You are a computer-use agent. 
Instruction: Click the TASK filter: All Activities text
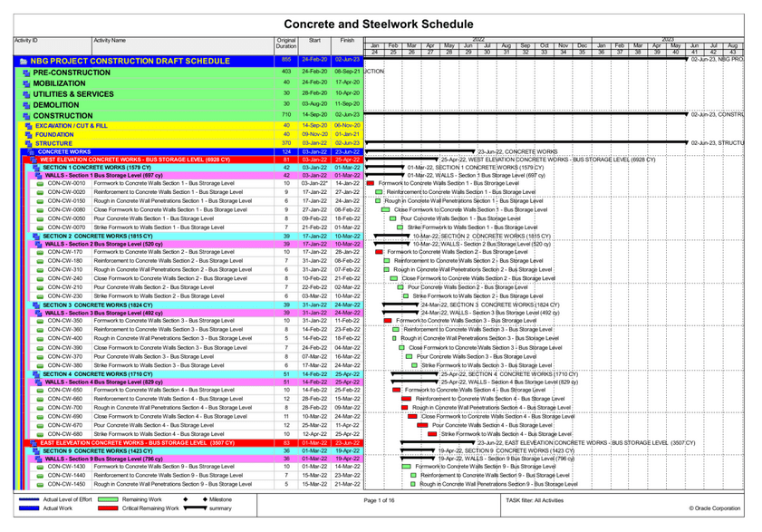click(x=535, y=500)
